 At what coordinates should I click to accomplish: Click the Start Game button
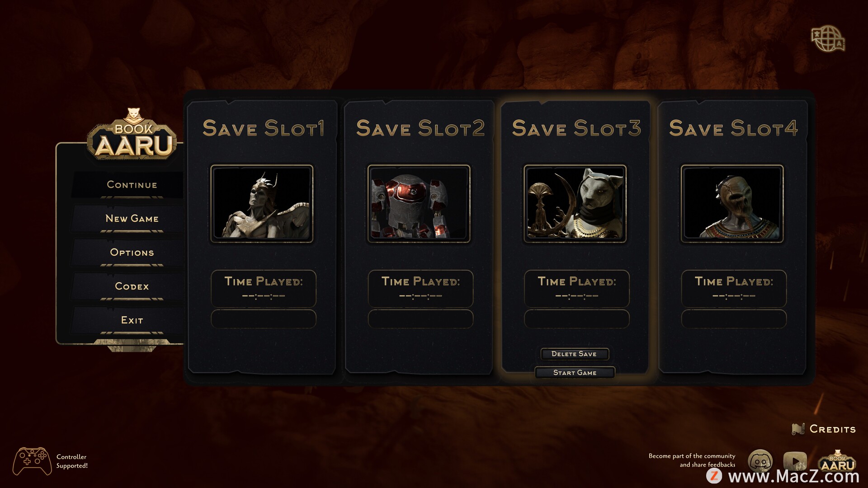(575, 372)
